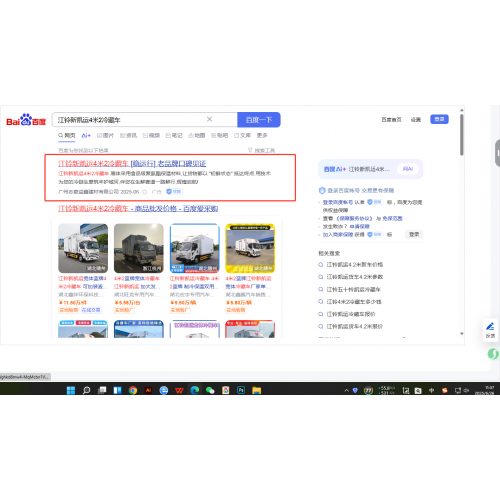Click the volume icon in system tray
This screenshot has height=500, width=500.
pos(466,390)
